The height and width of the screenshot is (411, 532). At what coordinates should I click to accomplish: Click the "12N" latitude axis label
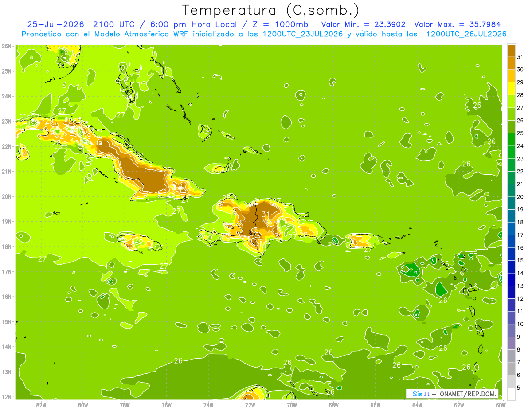(6, 397)
